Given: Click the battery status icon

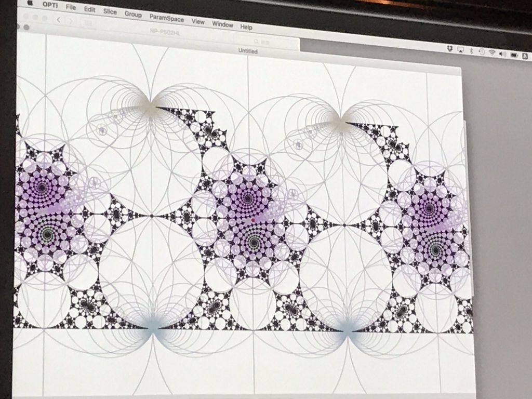Looking at the screenshot, I should point(514,55).
